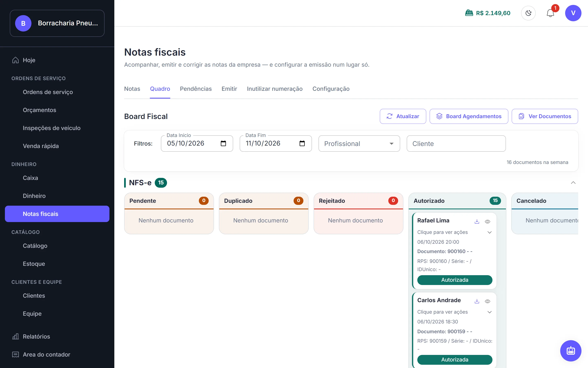
Task: Open Data Início calendar picker
Action: tap(223, 143)
